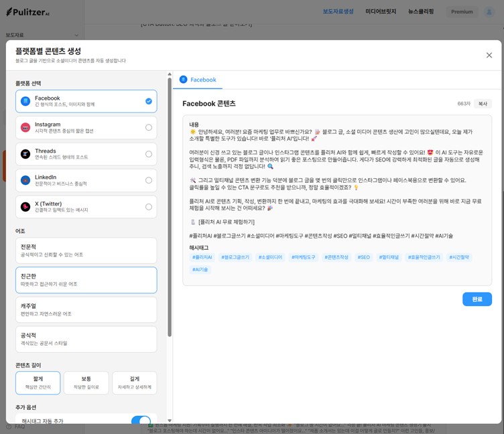The image size is (504, 434).
Task: Click the 완료 button
Action: coord(477,299)
